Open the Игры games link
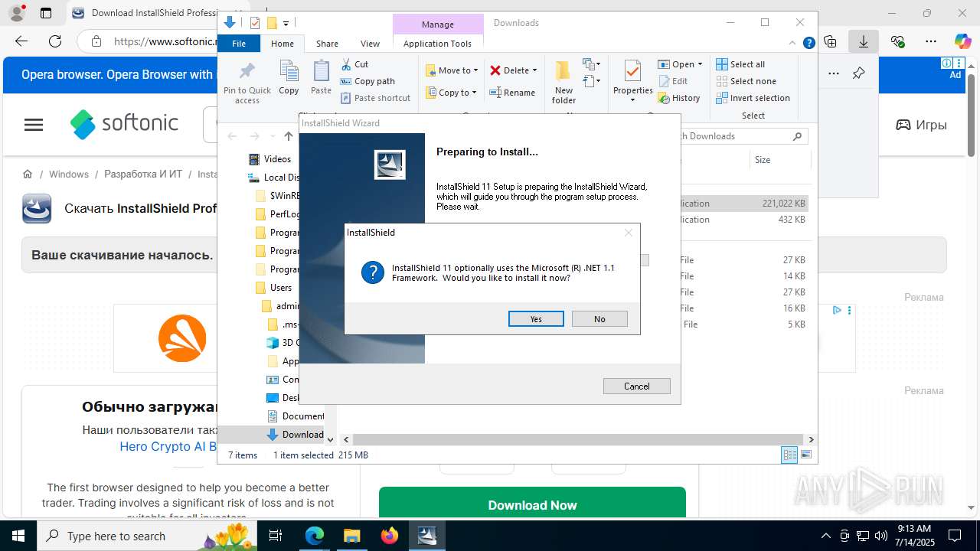 pos(921,125)
